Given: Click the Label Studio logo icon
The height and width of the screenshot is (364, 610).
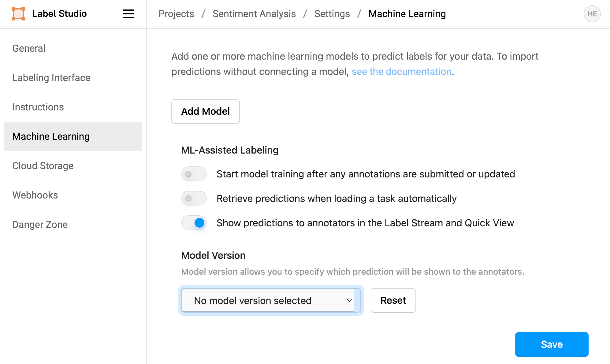Looking at the screenshot, I should point(18,14).
